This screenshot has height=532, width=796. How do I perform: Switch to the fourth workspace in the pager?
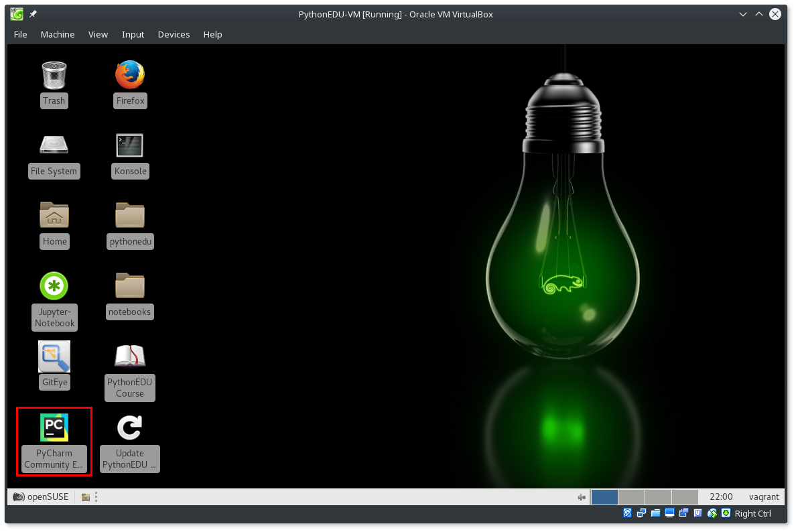click(x=685, y=497)
